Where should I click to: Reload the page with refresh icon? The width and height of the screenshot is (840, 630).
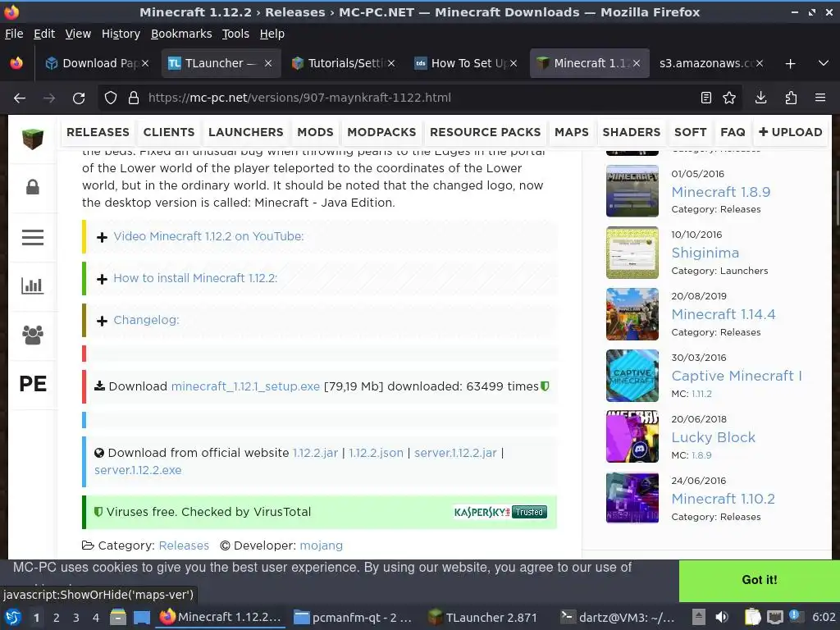(79, 98)
